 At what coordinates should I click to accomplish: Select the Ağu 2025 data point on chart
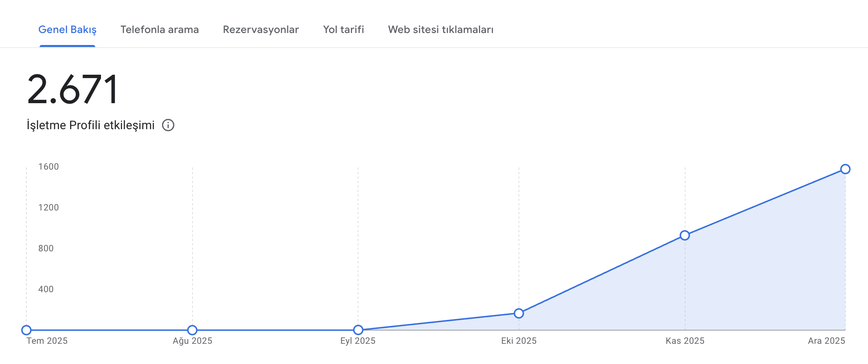[x=192, y=330]
